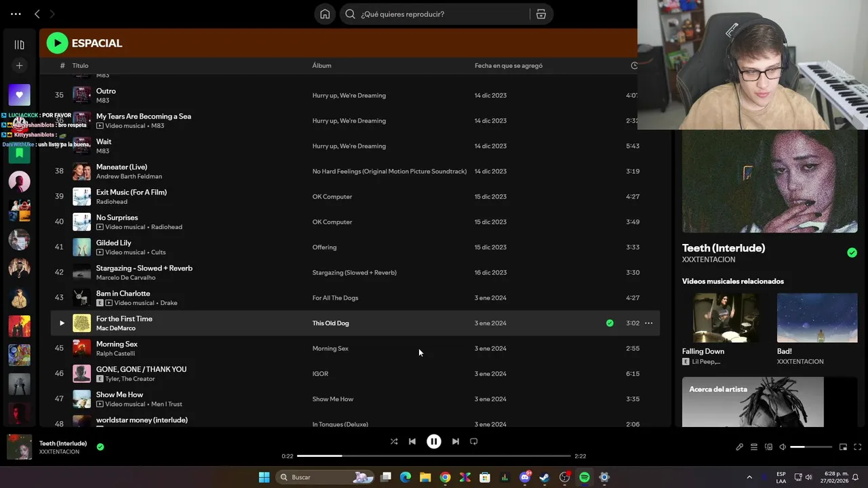868x488 pixels.
Task: Open 'Tyler, The Creator' artist link
Action: point(130,379)
